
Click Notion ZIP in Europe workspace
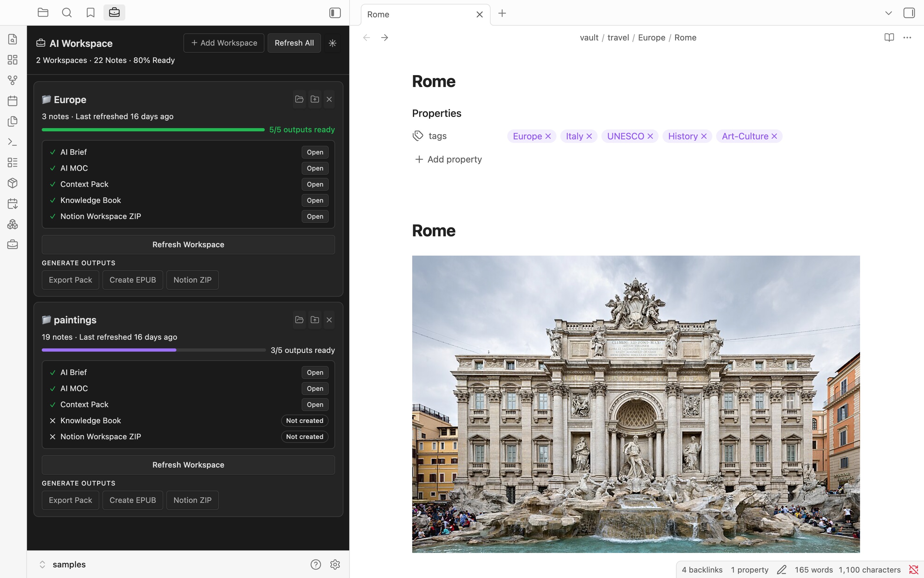tap(192, 280)
